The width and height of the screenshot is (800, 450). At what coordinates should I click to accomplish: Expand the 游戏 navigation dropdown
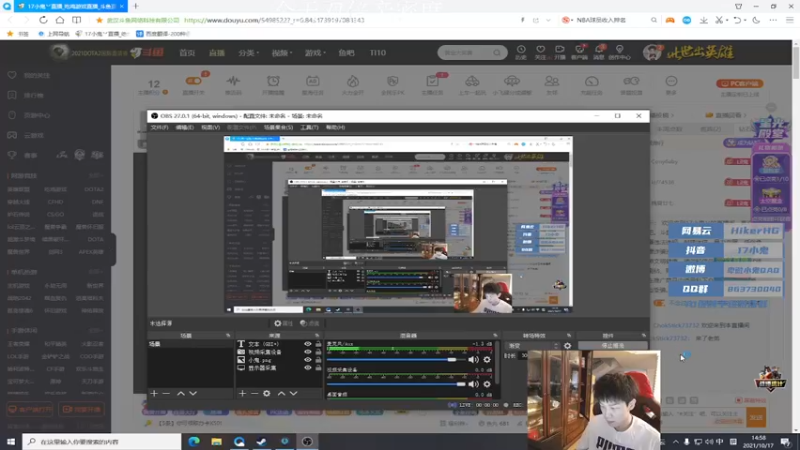pos(315,53)
